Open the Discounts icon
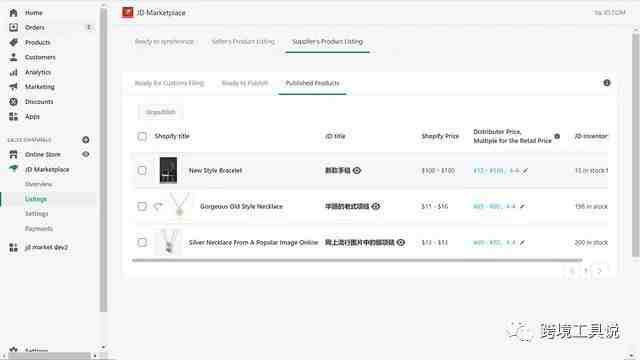The height and width of the screenshot is (360, 640). (13, 102)
